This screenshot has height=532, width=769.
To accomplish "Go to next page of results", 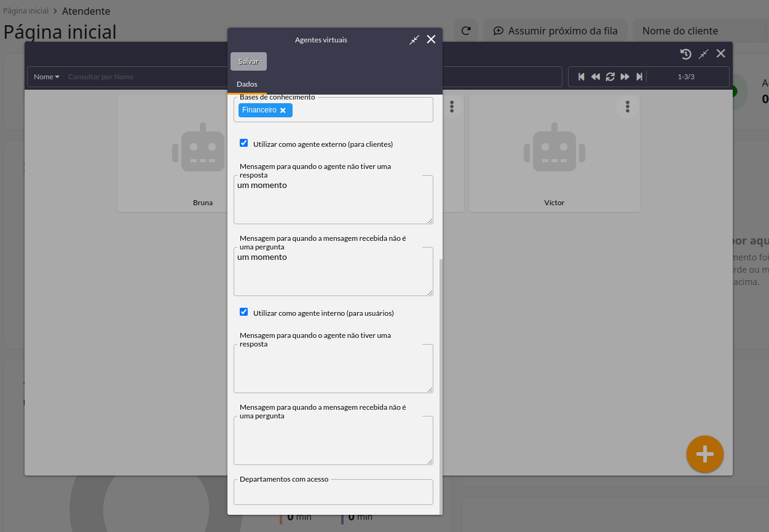I will click(x=625, y=77).
